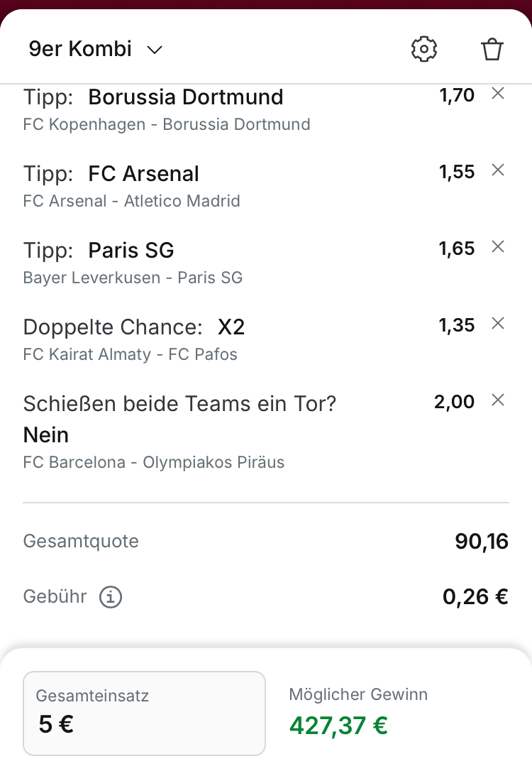
Task: Select the Borussia Dortmund tip title
Action: pyautogui.click(x=185, y=97)
